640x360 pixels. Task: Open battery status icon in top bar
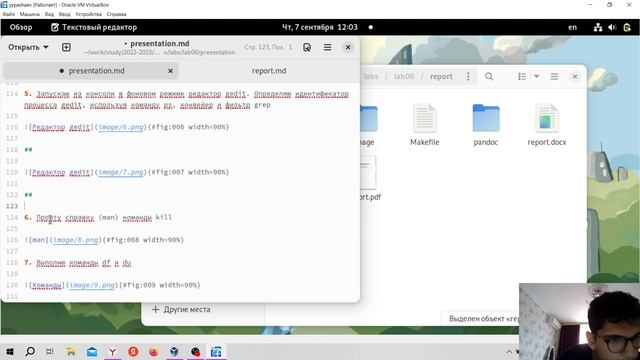click(627, 27)
